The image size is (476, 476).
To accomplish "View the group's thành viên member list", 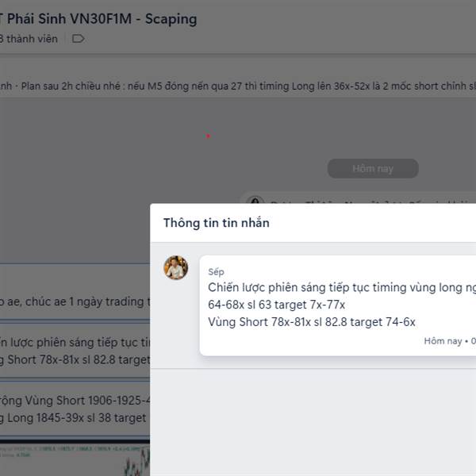I will [29, 39].
